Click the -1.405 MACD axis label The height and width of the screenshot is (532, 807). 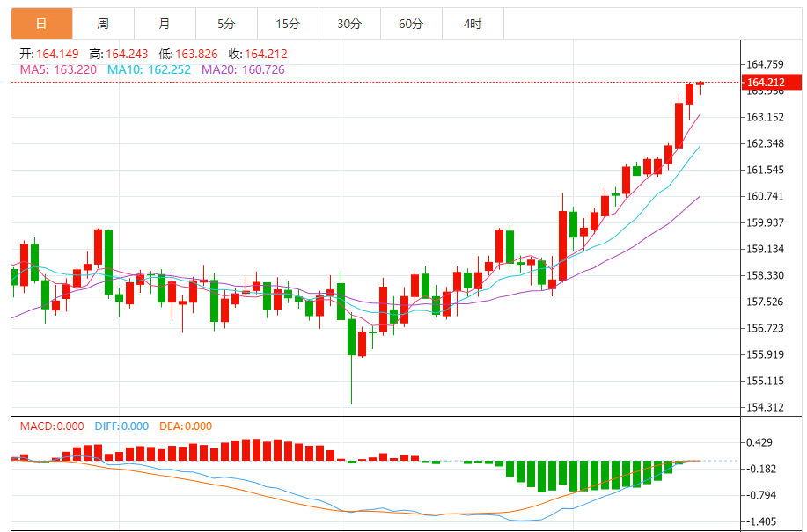pyautogui.click(x=761, y=521)
